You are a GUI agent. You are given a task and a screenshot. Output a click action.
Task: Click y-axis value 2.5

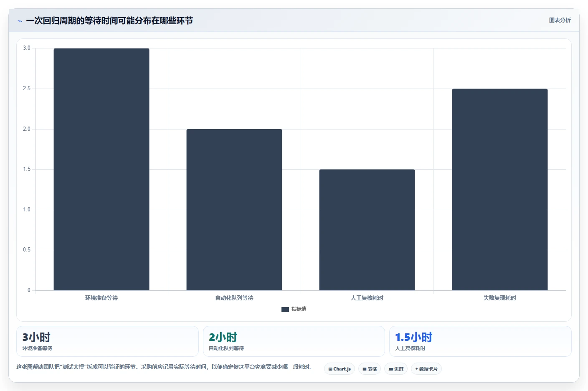27,89
